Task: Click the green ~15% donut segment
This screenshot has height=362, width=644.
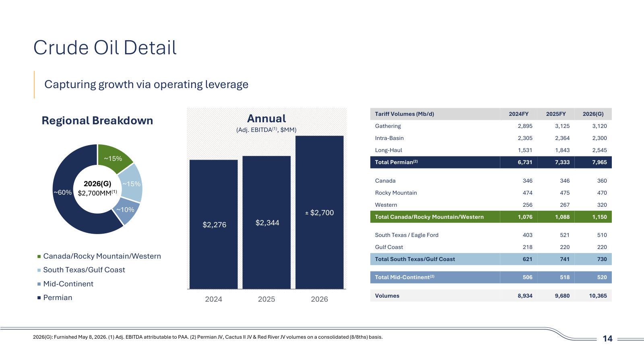Action: click(114, 158)
